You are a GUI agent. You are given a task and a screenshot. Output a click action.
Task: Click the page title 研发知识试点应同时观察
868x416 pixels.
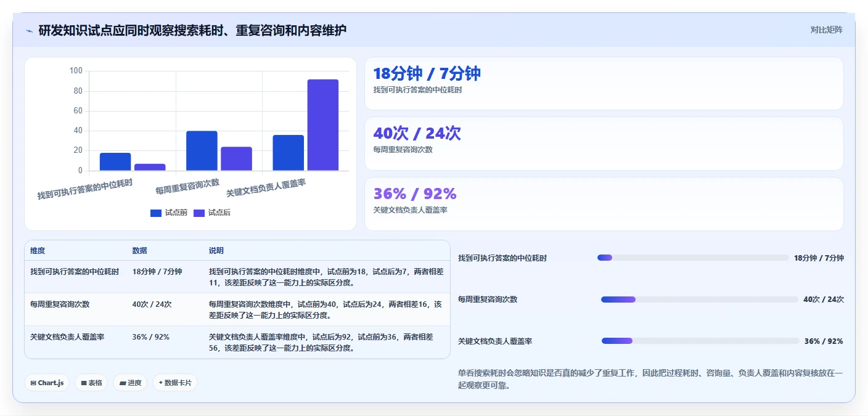(192, 30)
